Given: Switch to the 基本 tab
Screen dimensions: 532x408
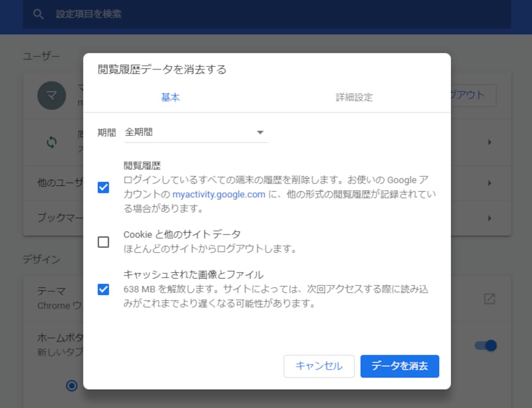Looking at the screenshot, I should pyautogui.click(x=171, y=98).
